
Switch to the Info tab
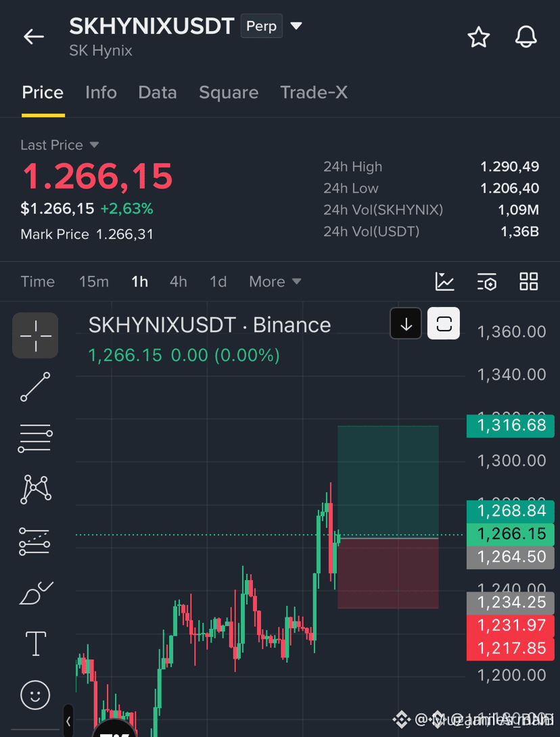coord(101,92)
